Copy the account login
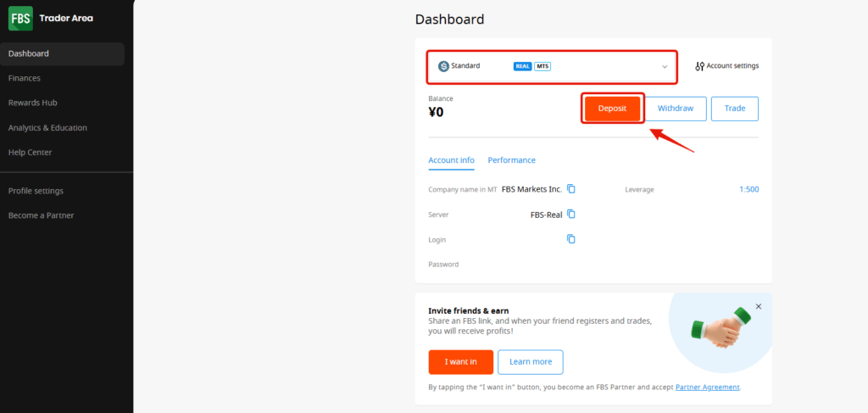868x413 pixels. coord(571,239)
